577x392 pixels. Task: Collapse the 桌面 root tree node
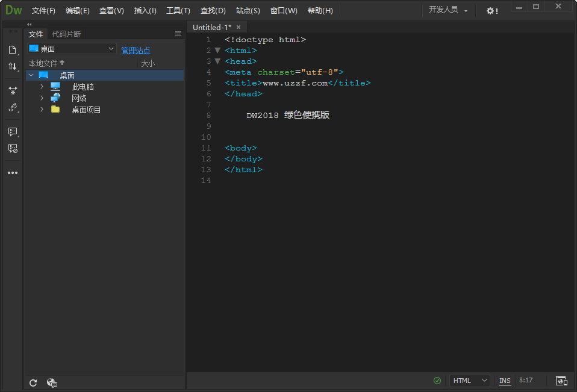[31, 75]
